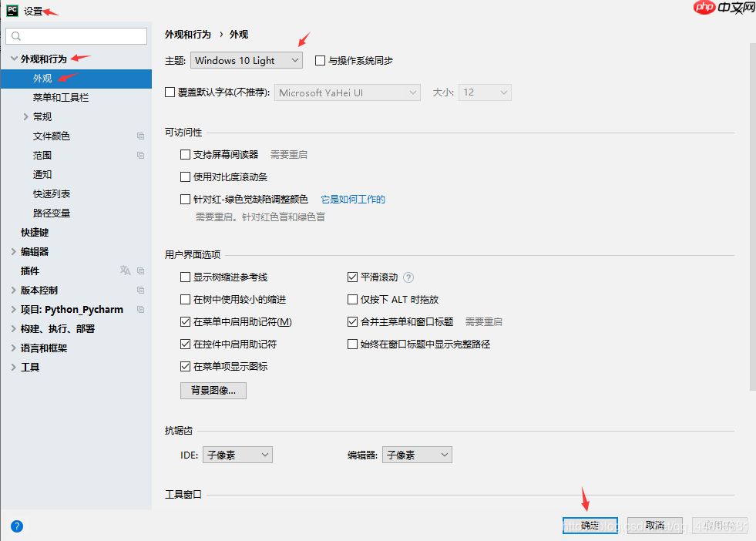
Task: Open the 主题 Windows 10 Light dropdown
Action: point(247,60)
